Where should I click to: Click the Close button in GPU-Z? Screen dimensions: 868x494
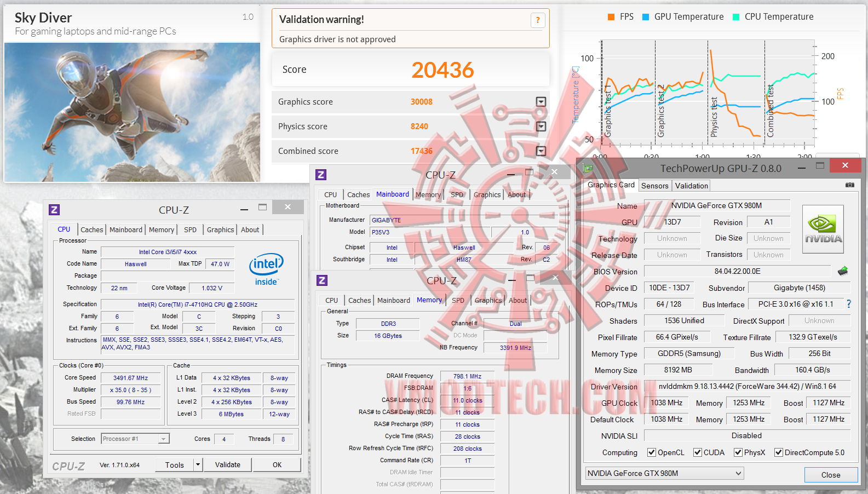831,475
